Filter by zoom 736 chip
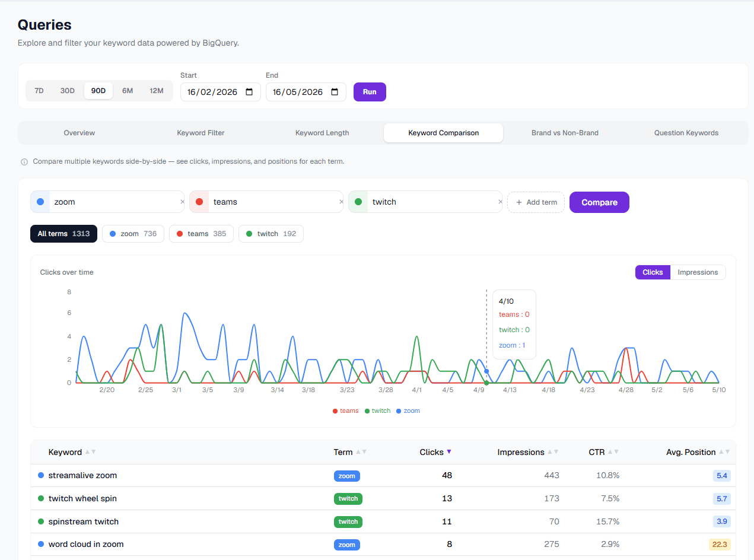 pos(133,234)
